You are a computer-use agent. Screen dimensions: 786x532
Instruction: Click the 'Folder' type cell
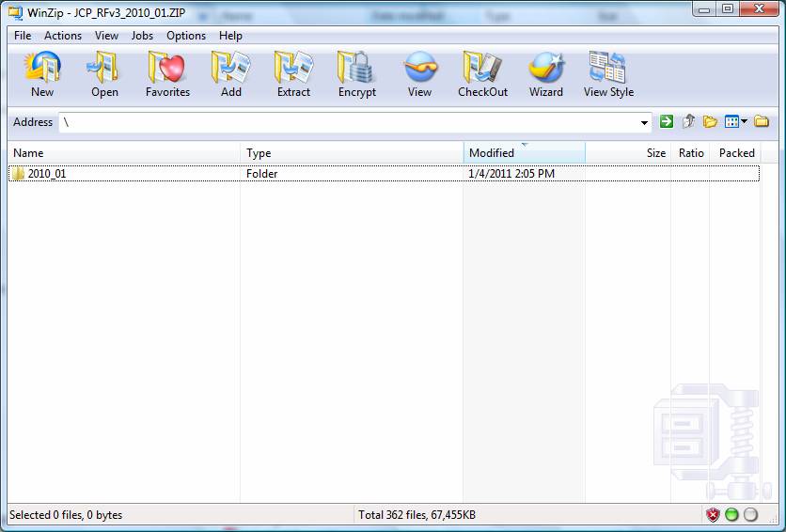click(x=261, y=174)
